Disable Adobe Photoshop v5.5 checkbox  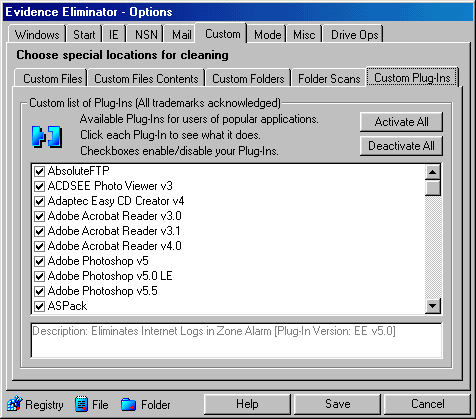point(39,291)
